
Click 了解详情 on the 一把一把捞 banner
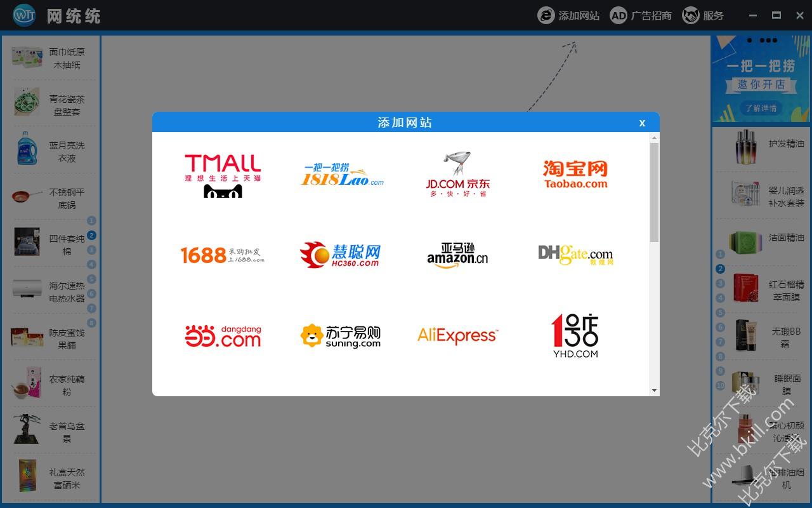coord(761,108)
